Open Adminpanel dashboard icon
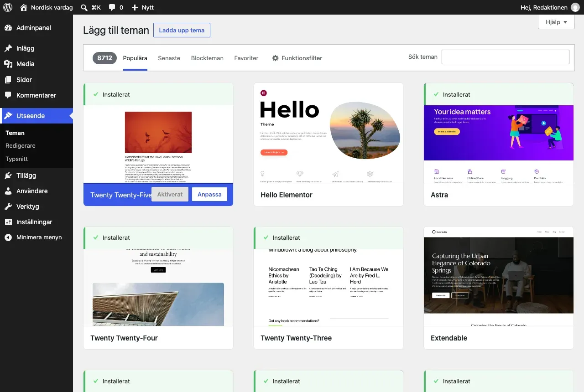The height and width of the screenshot is (392, 584). click(8, 28)
